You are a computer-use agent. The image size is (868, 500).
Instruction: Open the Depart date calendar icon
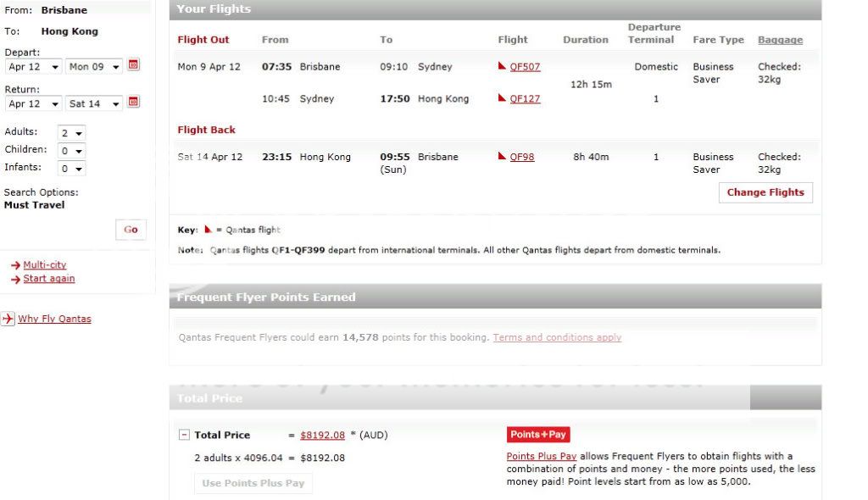tap(133, 66)
